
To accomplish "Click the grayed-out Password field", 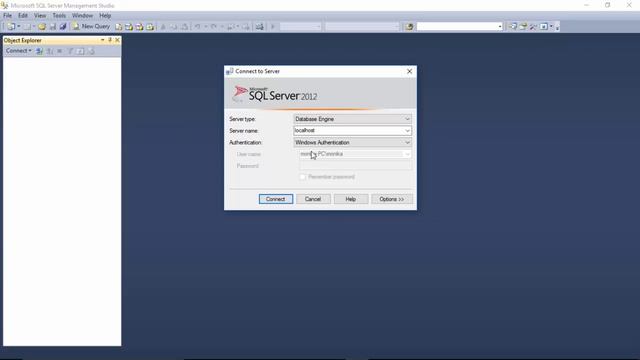I will pyautogui.click(x=355, y=166).
